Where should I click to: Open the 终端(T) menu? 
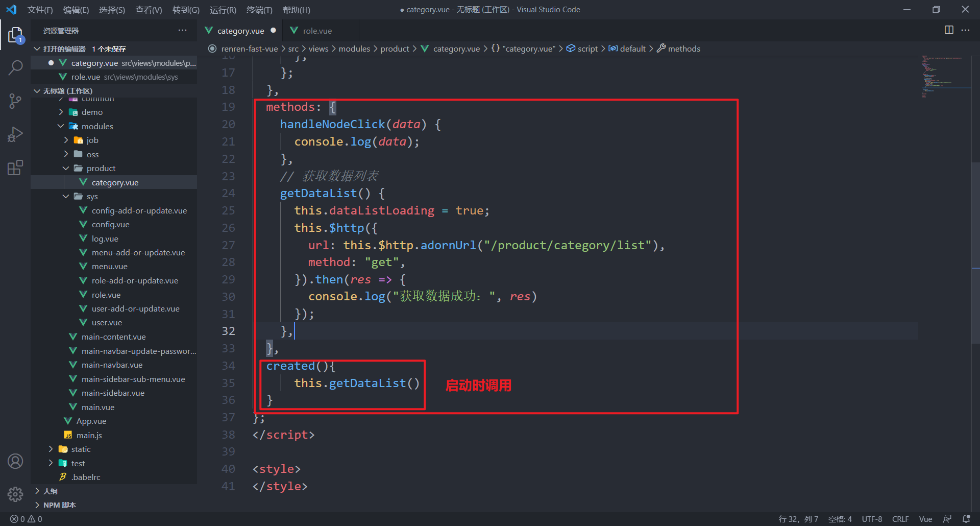click(259, 10)
